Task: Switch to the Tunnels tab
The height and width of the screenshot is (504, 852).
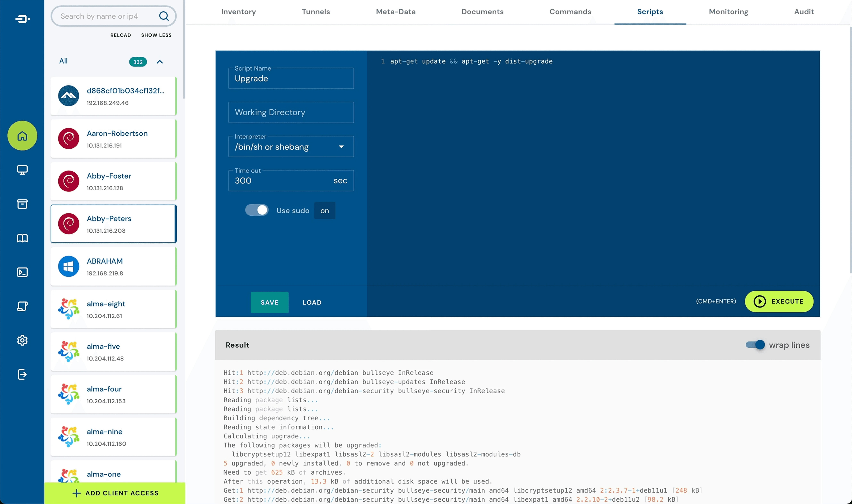Action: 316,12
